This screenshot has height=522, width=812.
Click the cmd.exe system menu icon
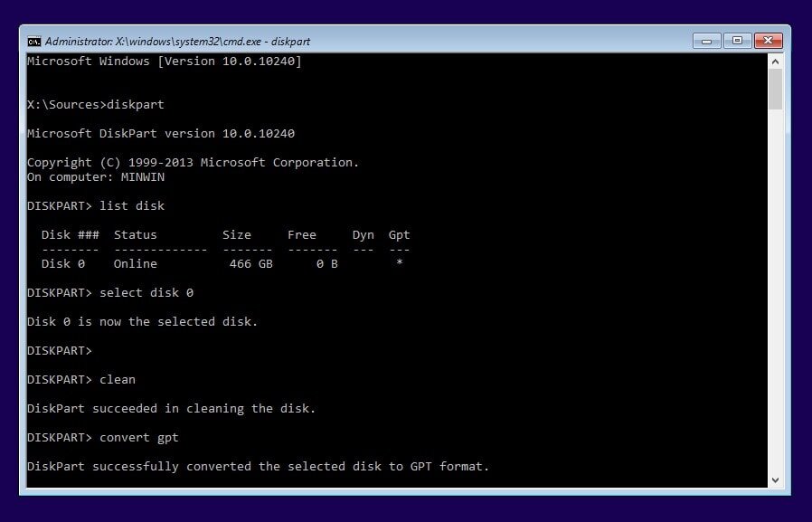[34, 42]
